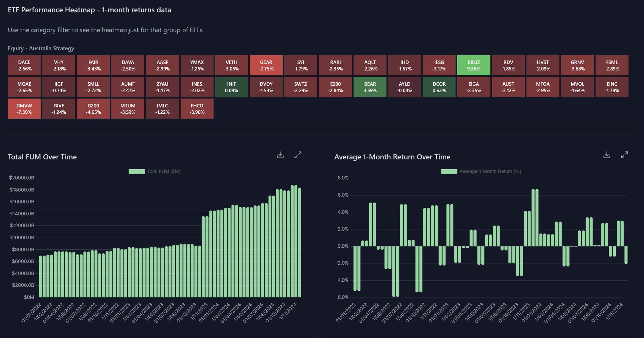Viewport: 644px width, 338px height.
Task: Click the BBOZ 9.36% heatmap tile
Action: click(x=474, y=65)
